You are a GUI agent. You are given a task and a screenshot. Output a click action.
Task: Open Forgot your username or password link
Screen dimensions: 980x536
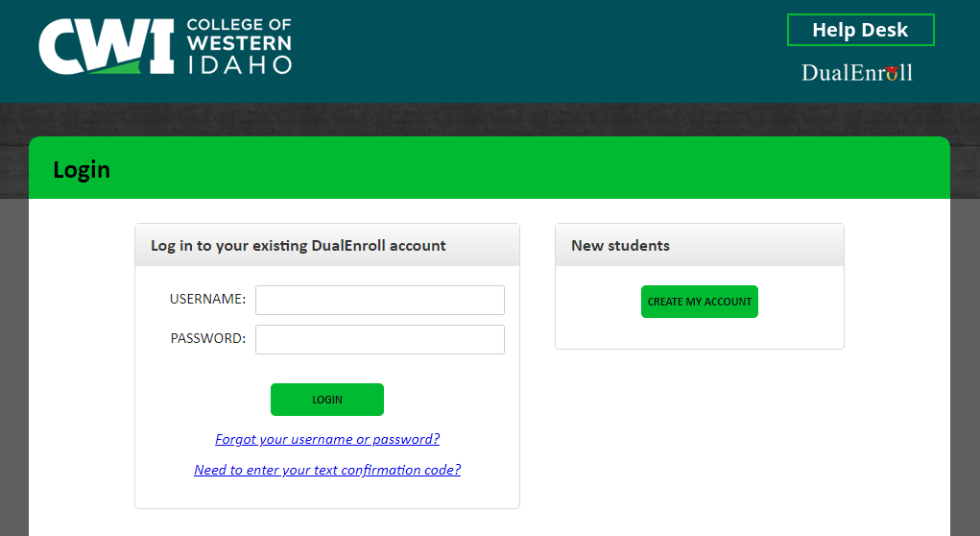[x=327, y=439]
